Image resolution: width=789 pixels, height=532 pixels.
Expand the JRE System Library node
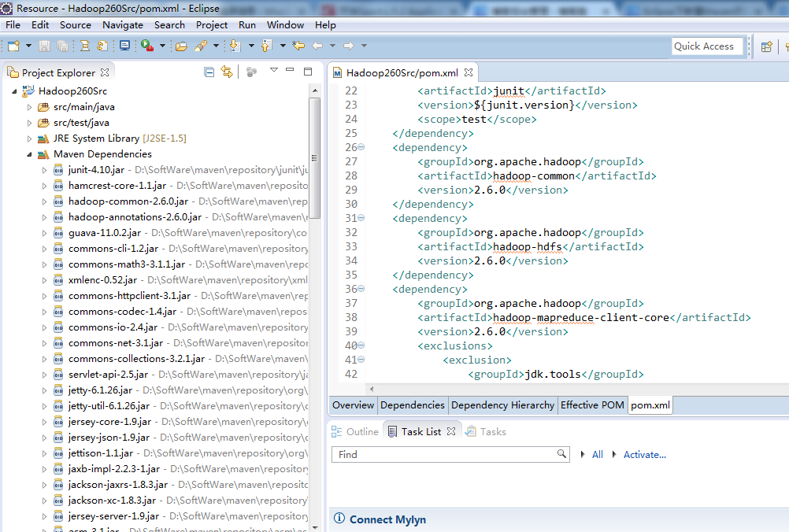29,139
